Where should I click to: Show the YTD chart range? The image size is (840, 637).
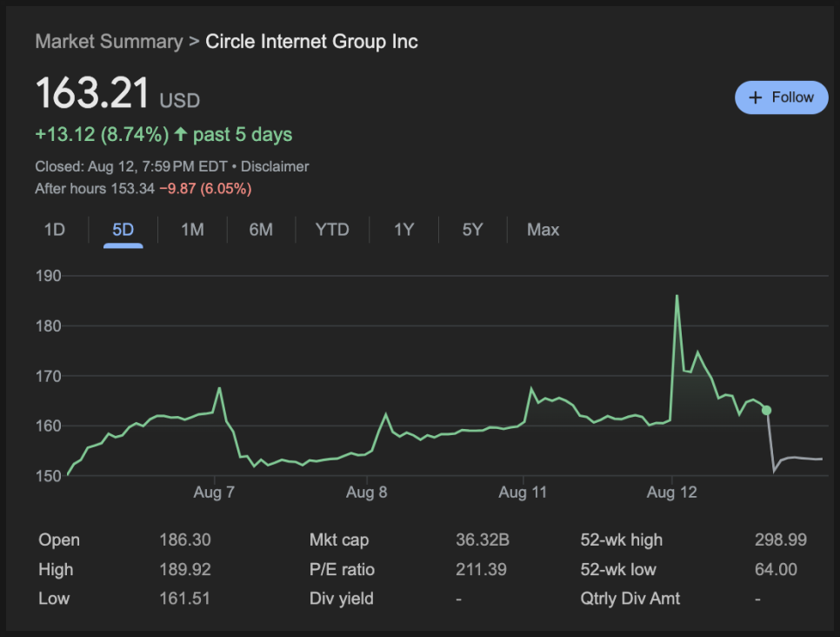click(332, 230)
